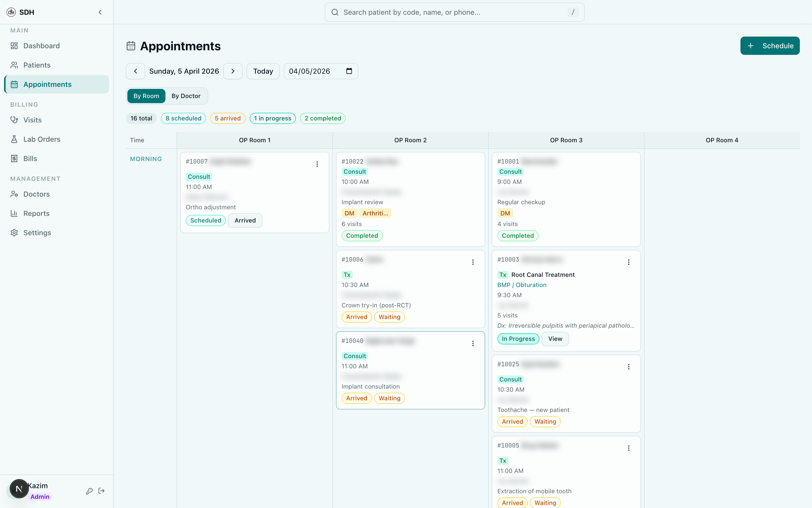The width and height of the screenshot is (812, 508).
Task: Click the Visits stethoscope icon
Action: click(14, 120)
